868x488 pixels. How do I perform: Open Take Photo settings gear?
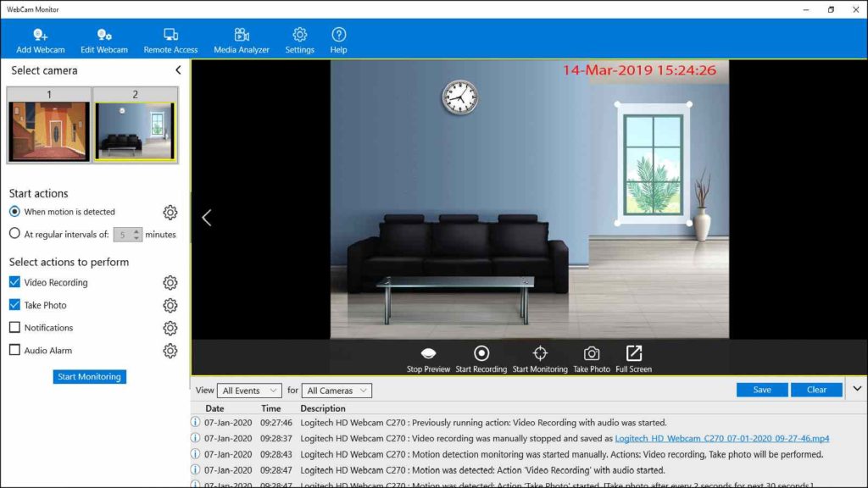pyautogui.click(x=170, y=305)
